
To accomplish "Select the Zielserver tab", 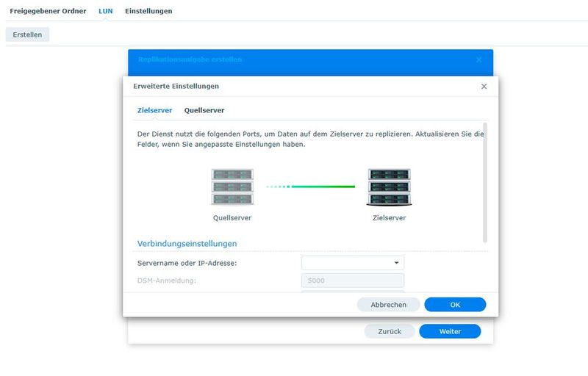I will pyautogui.click(x=154, y=110).
